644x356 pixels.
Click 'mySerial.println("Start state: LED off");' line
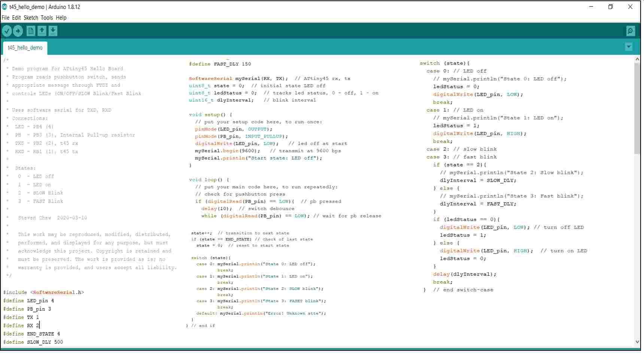point(258,158)
